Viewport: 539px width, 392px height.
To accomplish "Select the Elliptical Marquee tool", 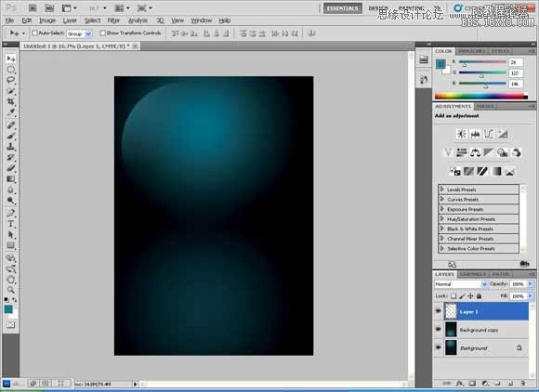I will (11, 70).
